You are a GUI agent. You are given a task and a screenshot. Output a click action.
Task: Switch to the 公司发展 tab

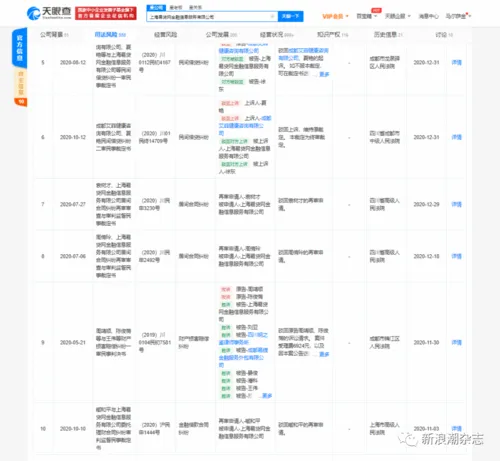221,35
